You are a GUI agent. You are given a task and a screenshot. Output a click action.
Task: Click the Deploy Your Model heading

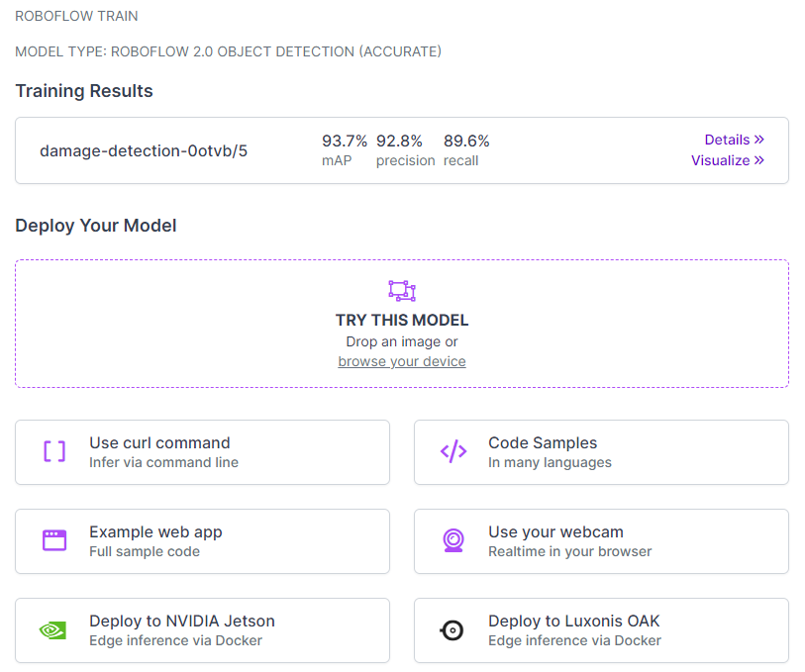96,226
